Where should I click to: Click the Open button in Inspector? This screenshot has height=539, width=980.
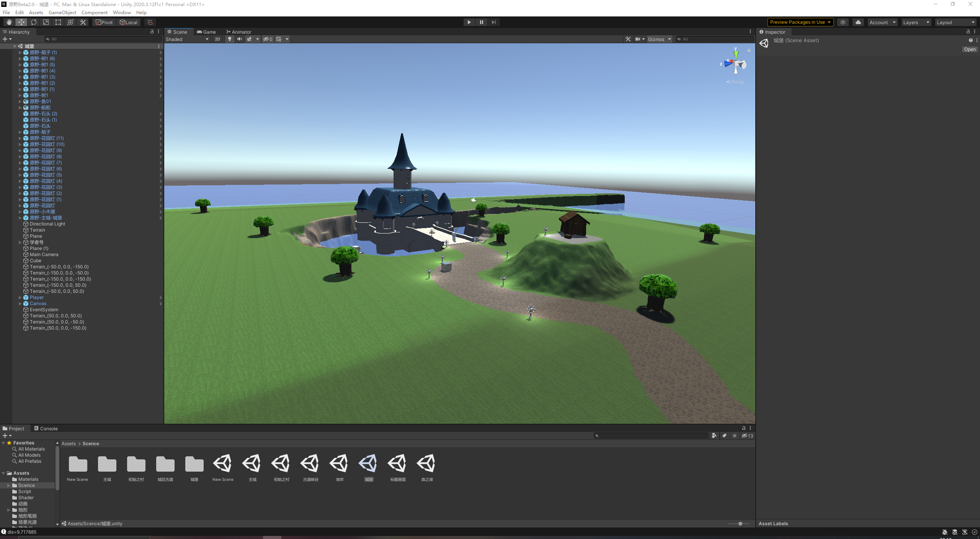970,49
